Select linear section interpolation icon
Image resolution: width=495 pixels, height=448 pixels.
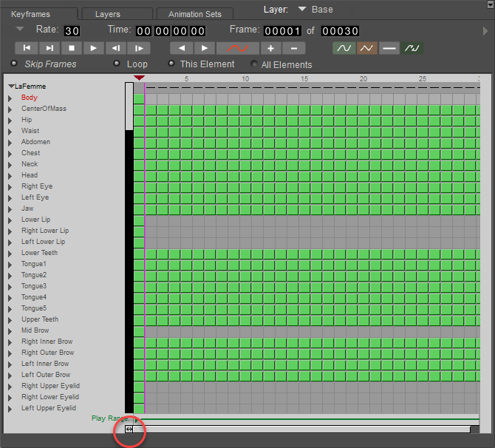(x=366, y=48)
